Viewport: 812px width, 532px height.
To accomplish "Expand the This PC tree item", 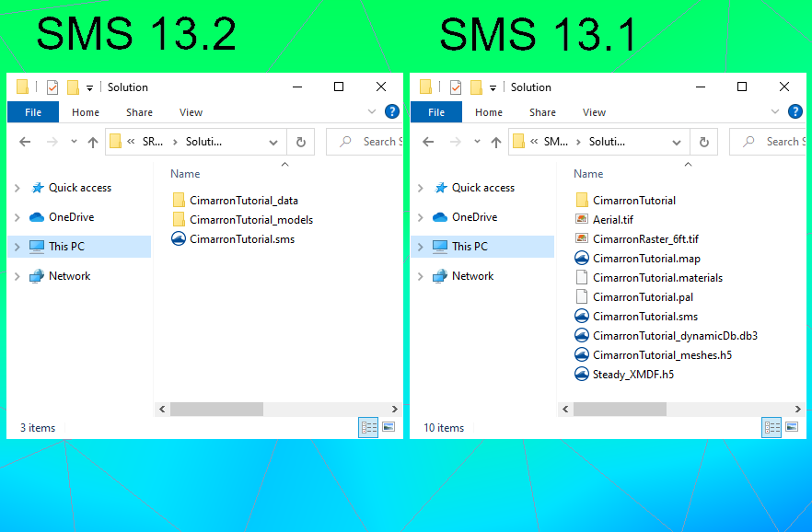I will (x=17, y=246).
